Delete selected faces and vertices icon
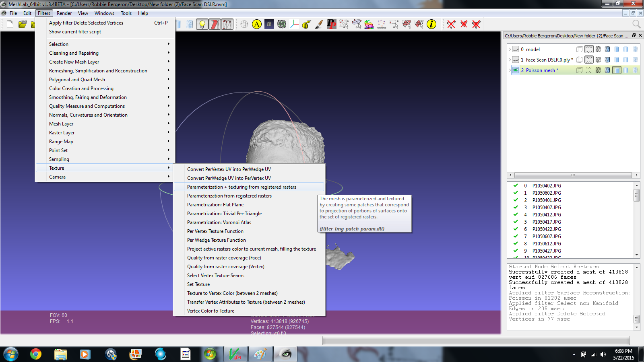Screen dimensions: 644x362 coord(476,25)
